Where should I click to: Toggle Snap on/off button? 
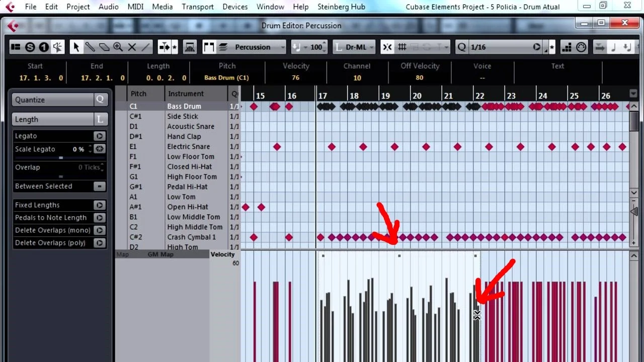coord(387,47)
